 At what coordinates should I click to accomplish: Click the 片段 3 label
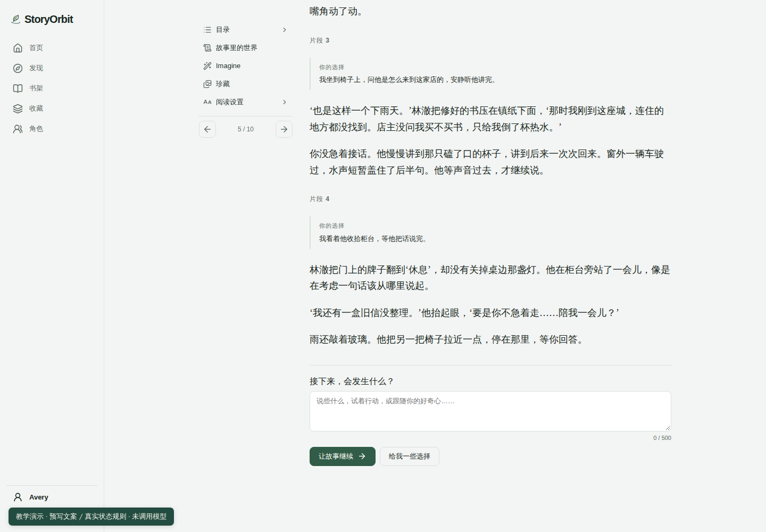tap(320, 40)
